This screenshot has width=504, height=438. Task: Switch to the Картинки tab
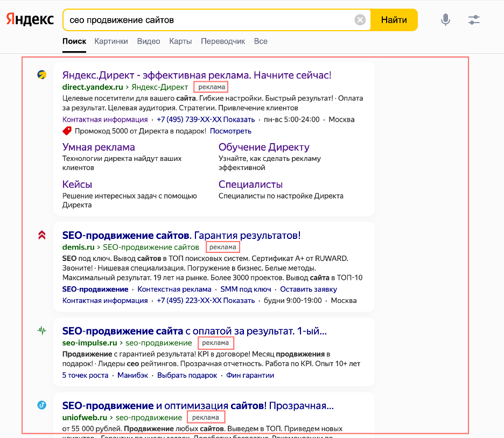[x=111, y=41]
